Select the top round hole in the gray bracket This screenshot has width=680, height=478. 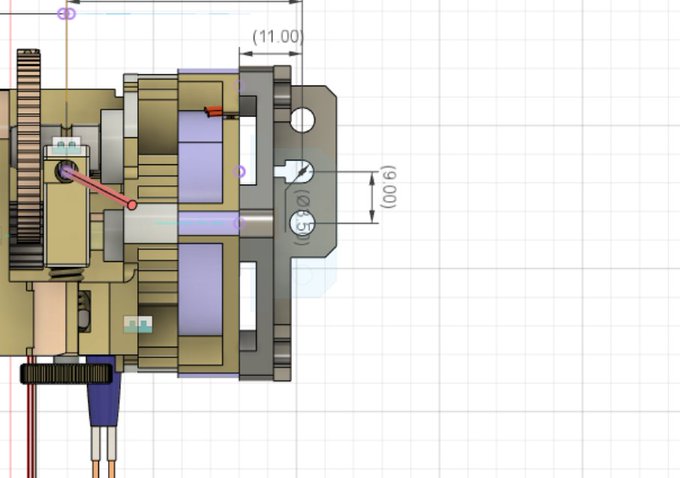(x=302, y=120)
